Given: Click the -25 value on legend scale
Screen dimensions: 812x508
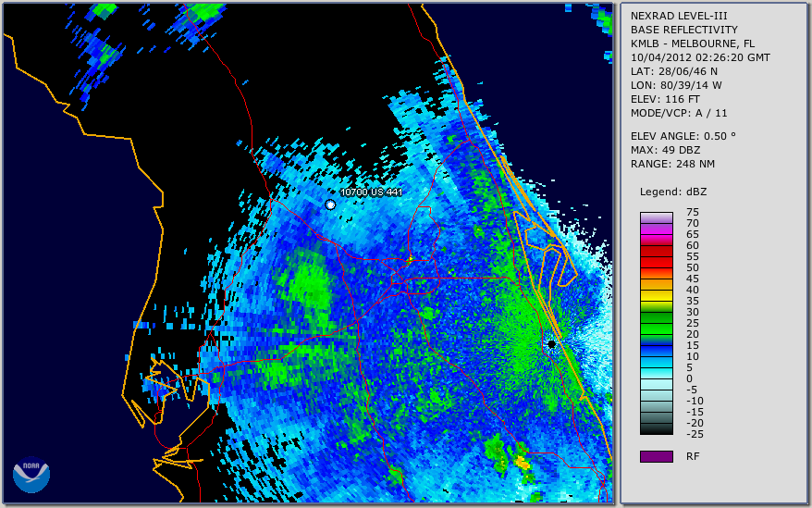Looking at the screenshot, I should click(x=695, y=434).
